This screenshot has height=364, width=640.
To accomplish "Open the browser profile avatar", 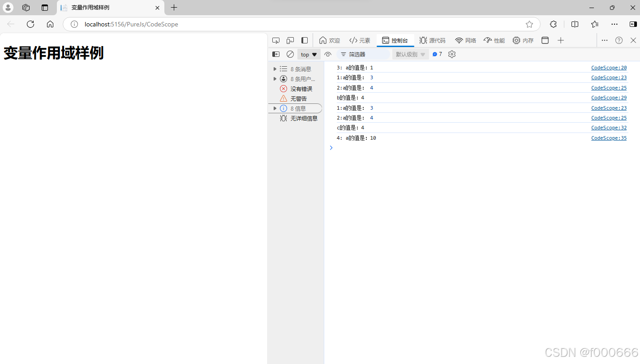I will click(8, 8).
